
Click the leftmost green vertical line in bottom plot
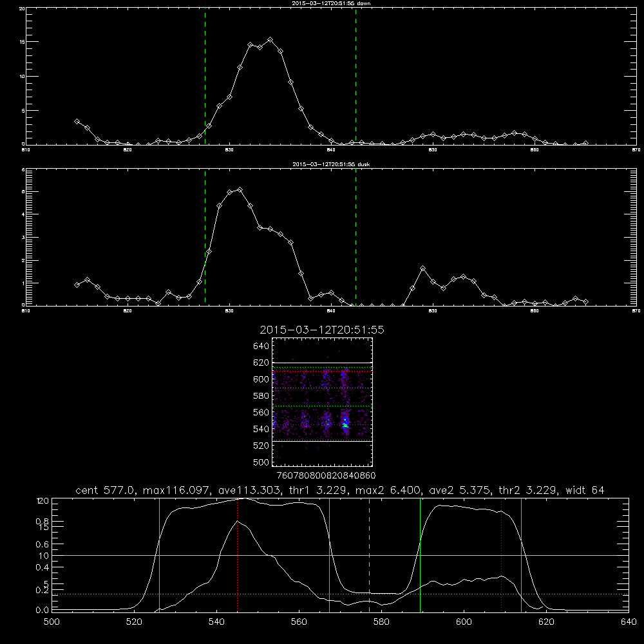click(159, 555)
